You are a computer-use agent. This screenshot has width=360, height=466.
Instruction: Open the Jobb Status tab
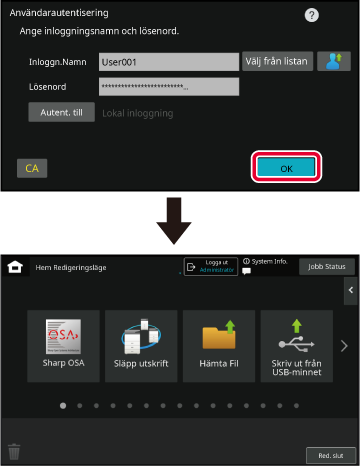pyautogui.click(x=327, y=267)
